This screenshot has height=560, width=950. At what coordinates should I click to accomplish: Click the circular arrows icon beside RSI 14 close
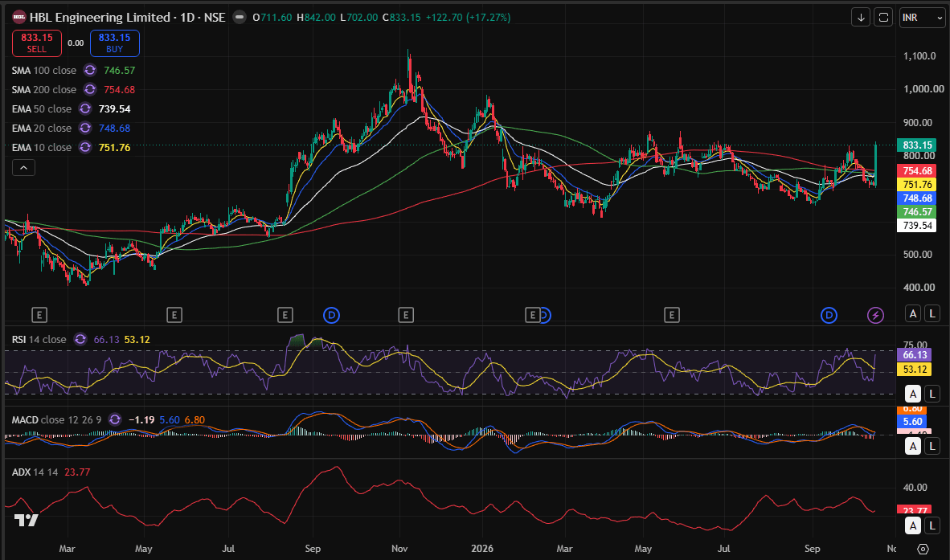coord(80,339)
